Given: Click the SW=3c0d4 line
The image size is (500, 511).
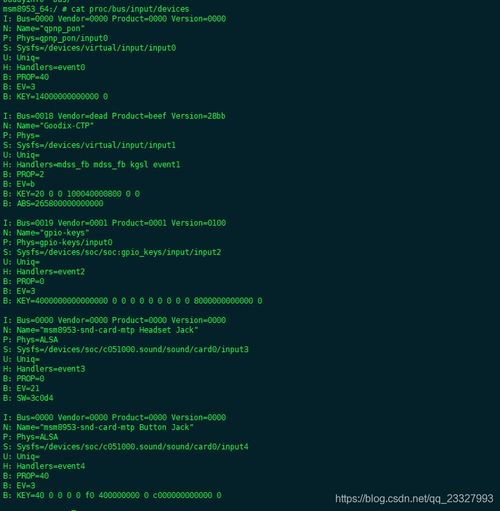Looking at the screenshot, I should pyautogui.click(x=28, y=398).
